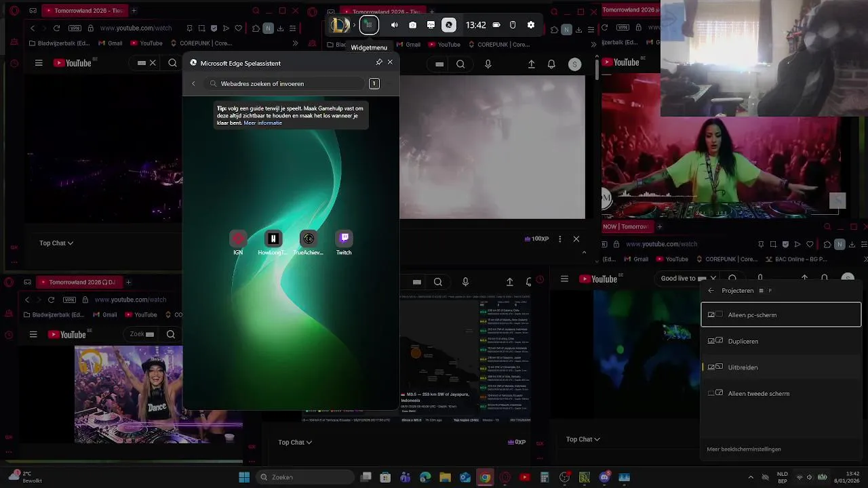The width and height of the screenshot is (868, 488).
Task: Open YouTube hamburger menu in bottom-left window
Action: tap(33, 334)
